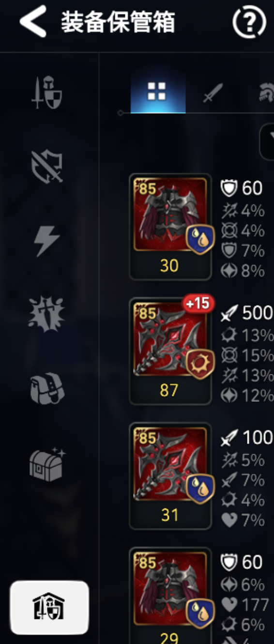Click the water-drop set badge on the first armor
Viewport: 274px width, 644px height.
click(x=200, y=239)
